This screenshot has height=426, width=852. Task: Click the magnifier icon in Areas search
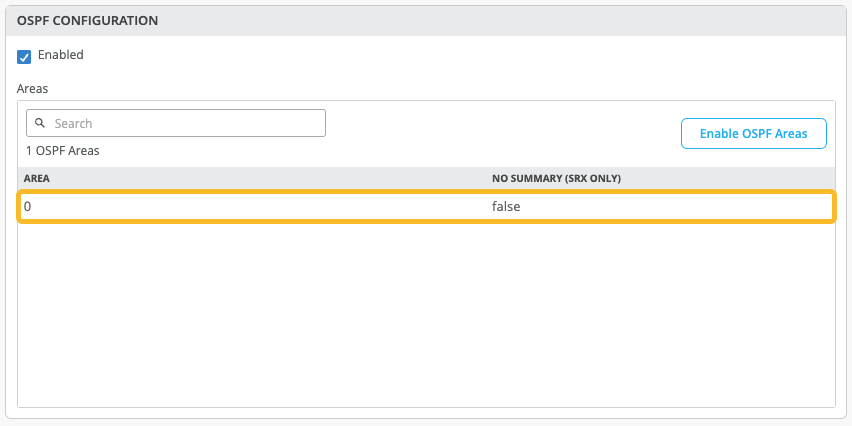(40, 123)
